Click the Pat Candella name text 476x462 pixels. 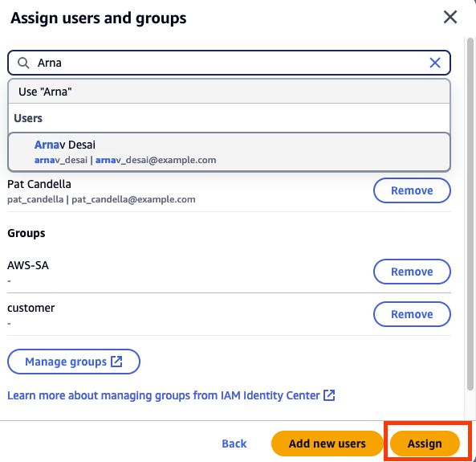coord(39,184)
